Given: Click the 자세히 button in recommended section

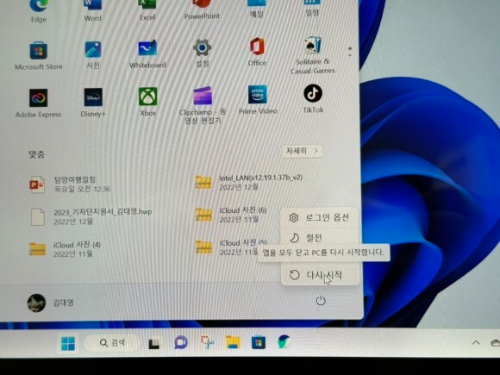Looking at the screenshot, I should pyautogui.click(x=302, y=151).
